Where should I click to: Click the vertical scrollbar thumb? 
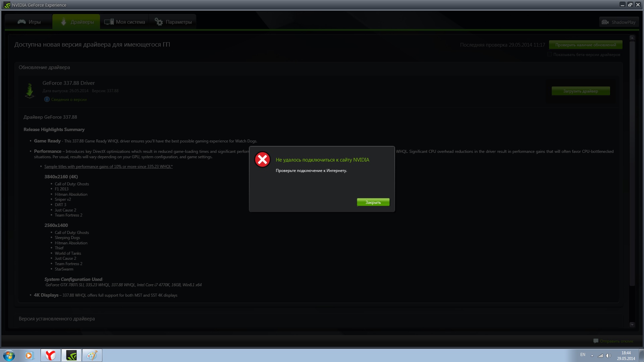pyautogui.click(x=632, y=164)
